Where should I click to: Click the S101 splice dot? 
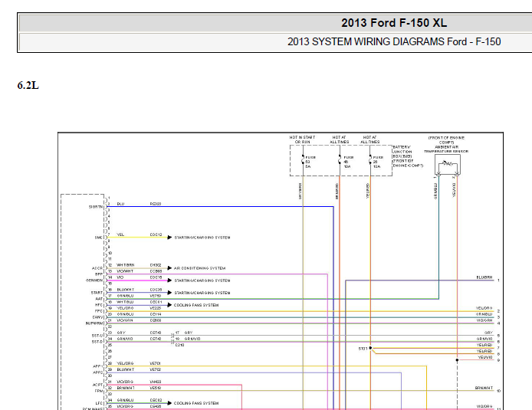tap(370, 348)
